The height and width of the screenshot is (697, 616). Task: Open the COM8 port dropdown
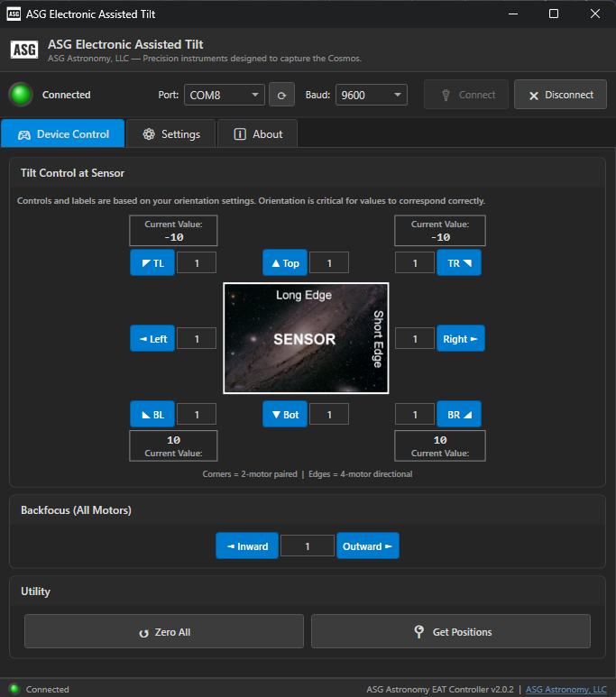click(224, 95)
